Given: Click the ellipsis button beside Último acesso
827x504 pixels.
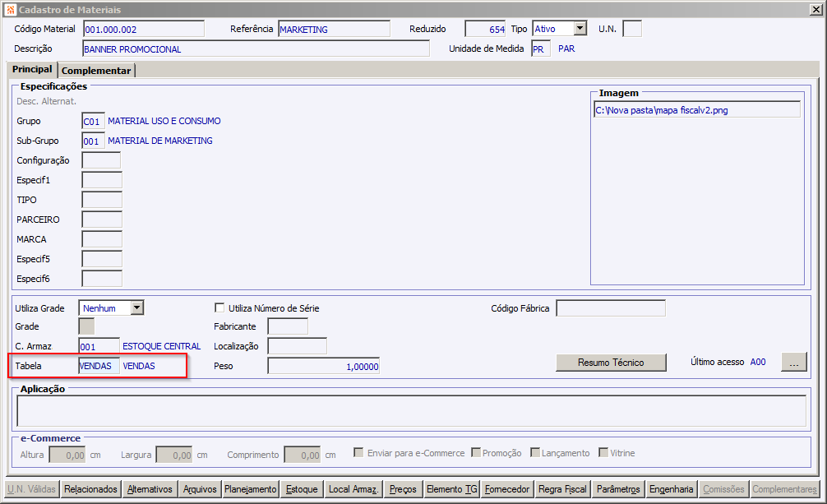Looking at the screenshot, I should click(x=794, y=363).
